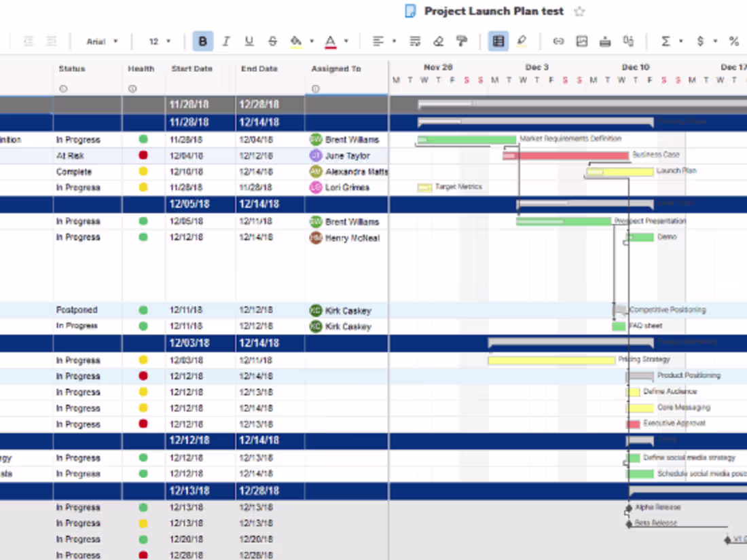Insert an image into the cell
This screenshot has width=747, height=560.
[x=581, y=41]
